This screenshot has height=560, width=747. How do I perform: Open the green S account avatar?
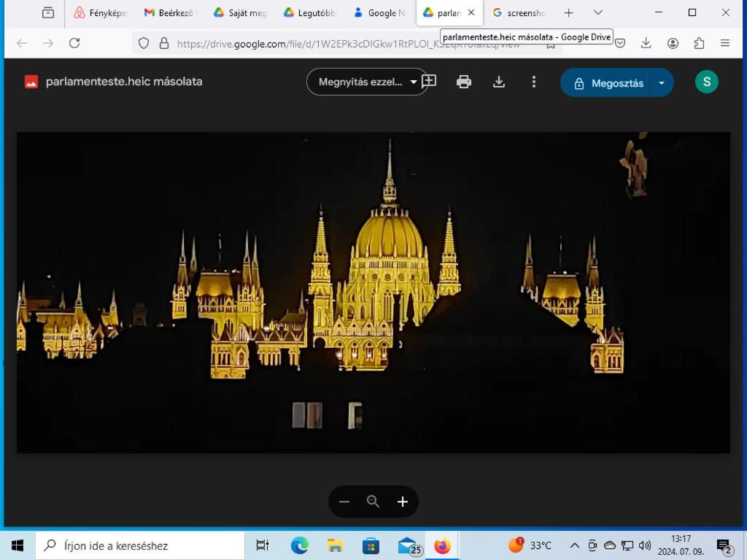(x=706, y=82)
